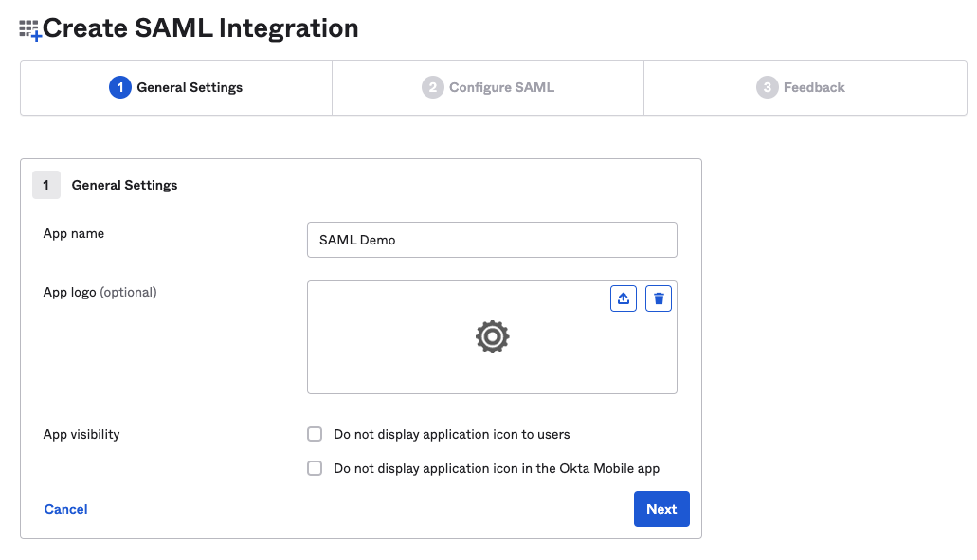Delete the app logo with trash icon

[x=659, y=298]
